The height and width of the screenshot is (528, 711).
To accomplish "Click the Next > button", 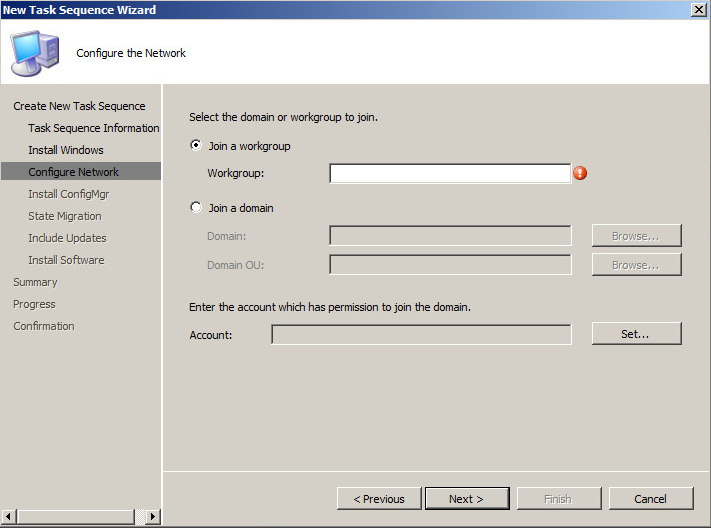I will pos(466,499).
